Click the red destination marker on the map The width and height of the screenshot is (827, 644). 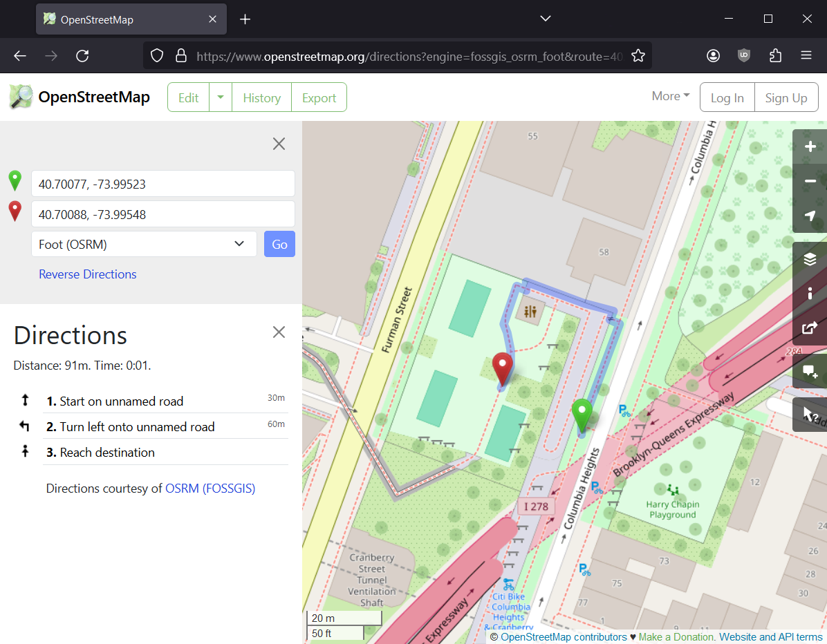point(502,369)
